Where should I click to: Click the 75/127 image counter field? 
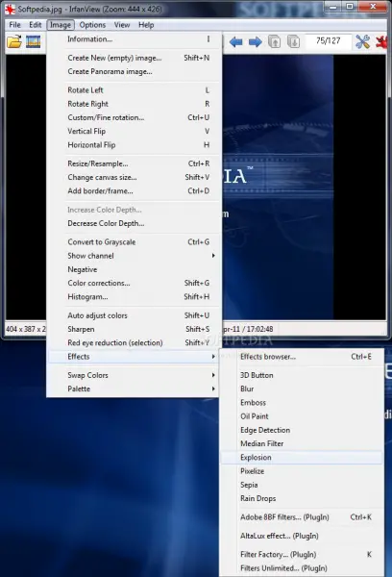coord(328,40)
